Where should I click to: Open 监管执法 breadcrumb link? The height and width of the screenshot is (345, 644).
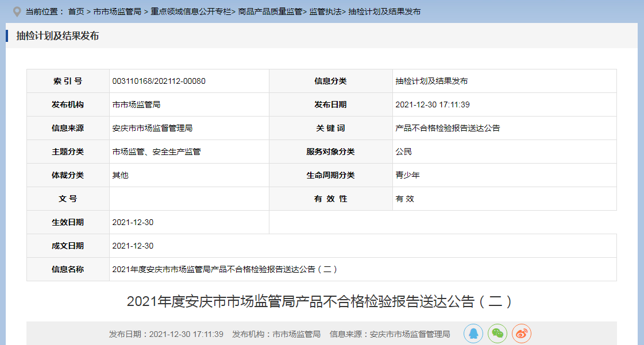pyautogui.click(x=325, y=11)
